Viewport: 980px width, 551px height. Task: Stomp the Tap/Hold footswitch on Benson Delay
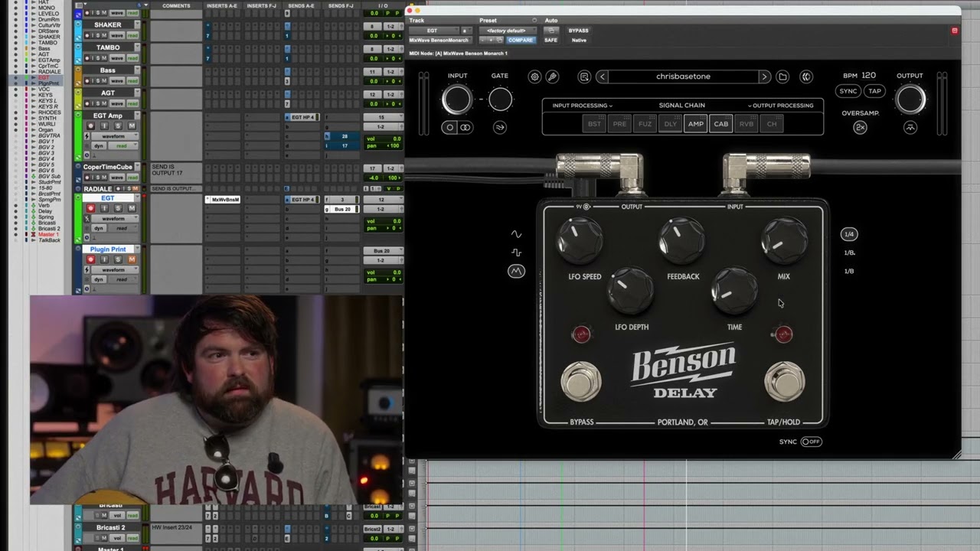(784, 381)
